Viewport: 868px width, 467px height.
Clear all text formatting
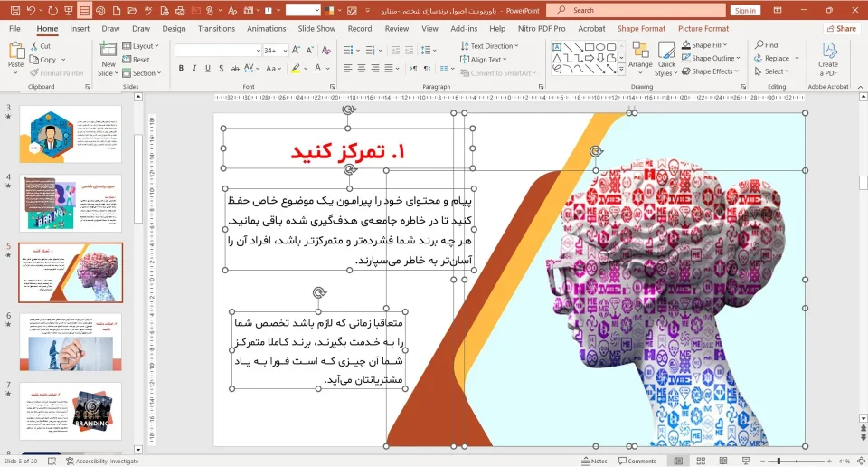326,51
